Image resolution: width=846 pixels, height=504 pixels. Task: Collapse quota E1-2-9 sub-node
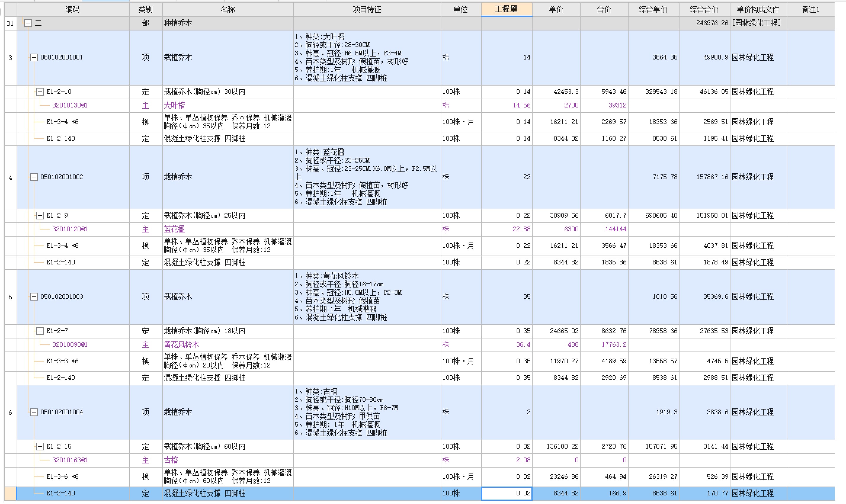point(40,215)
